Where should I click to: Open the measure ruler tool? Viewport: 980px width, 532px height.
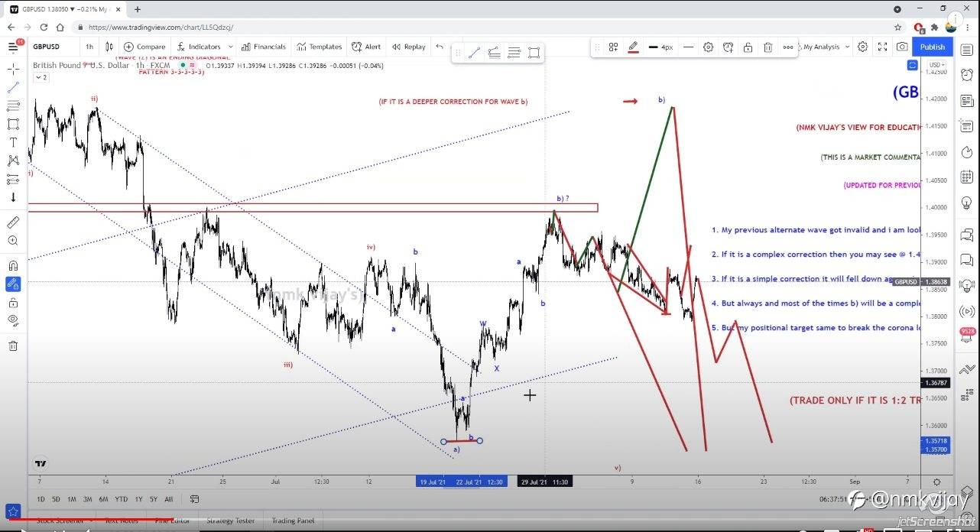click(13, 222)
